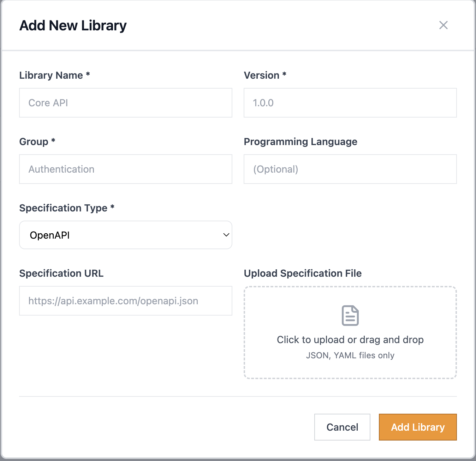Image resolution: width=476 pixels, height=461 pixels.
Task: Click the 'Group *' label
Action: (x=37, y=142)
